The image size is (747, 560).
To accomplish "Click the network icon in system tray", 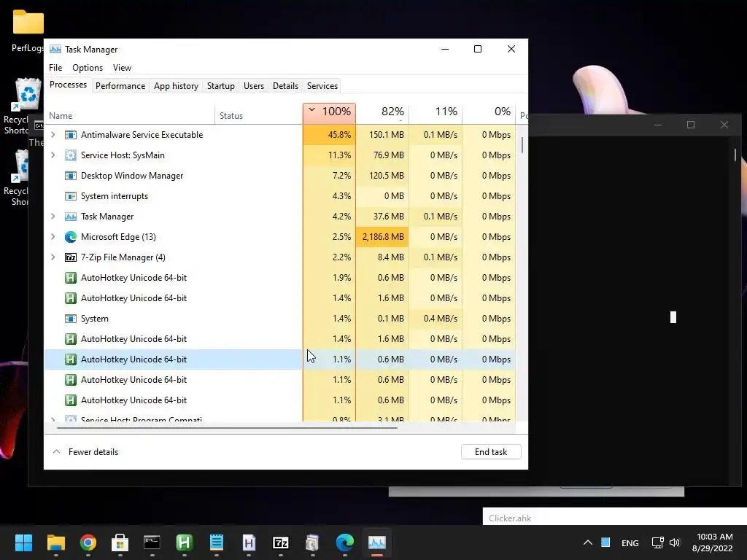I will point(657,542).
